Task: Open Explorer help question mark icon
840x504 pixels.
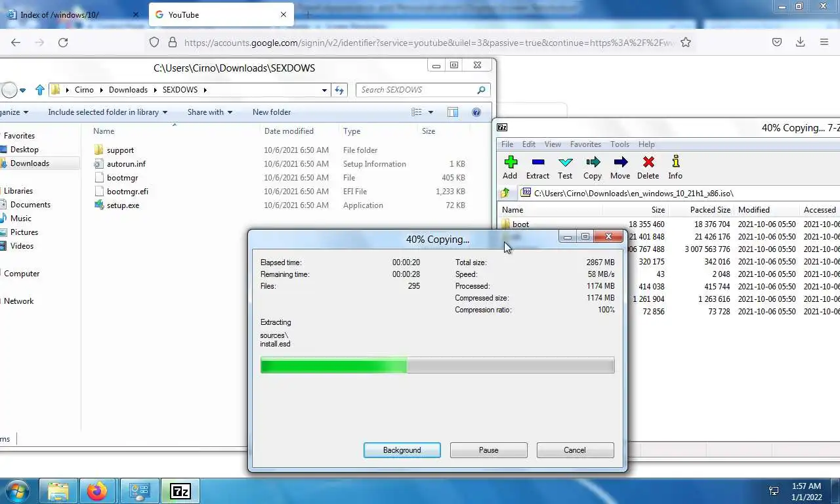Action: (476, 112)
